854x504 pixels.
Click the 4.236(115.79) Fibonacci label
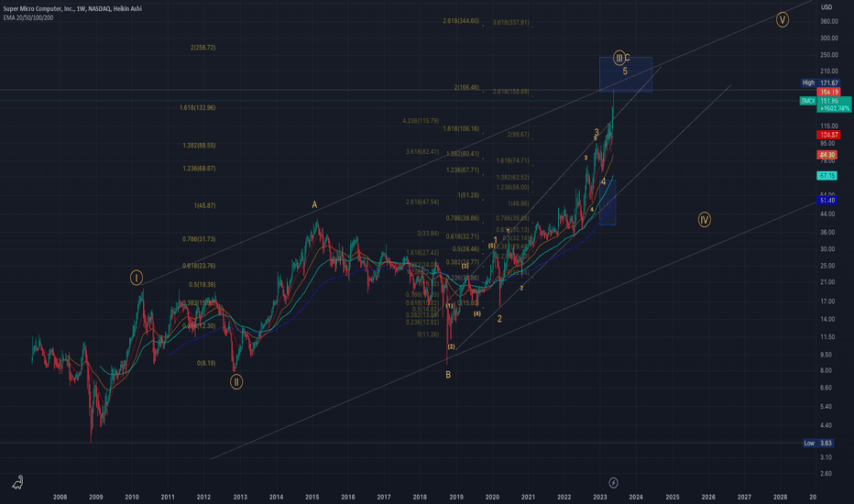421,121
